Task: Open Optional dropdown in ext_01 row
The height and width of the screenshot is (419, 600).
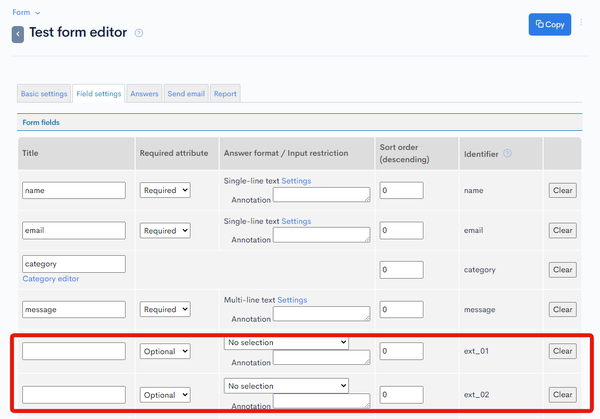Action: [x=165, y=351]
